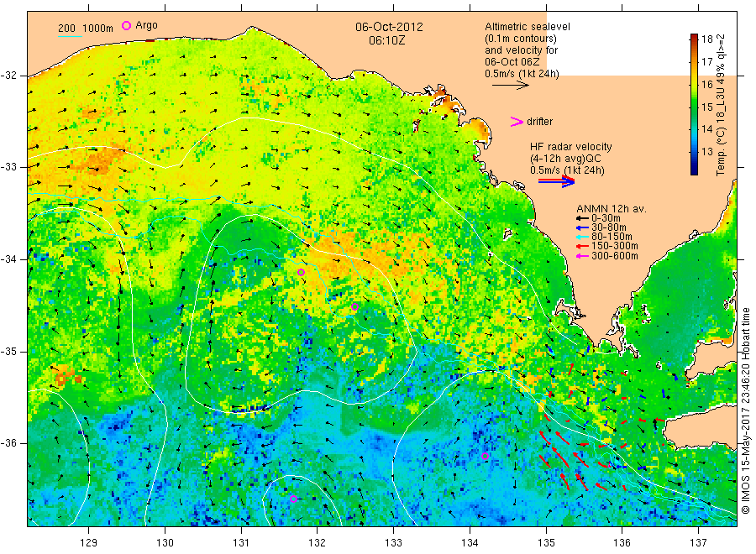This screenshot has width=756, height=554.
Task: Click the magenta drifter arrowhead symbol
Action: click(x=517, y=122)
